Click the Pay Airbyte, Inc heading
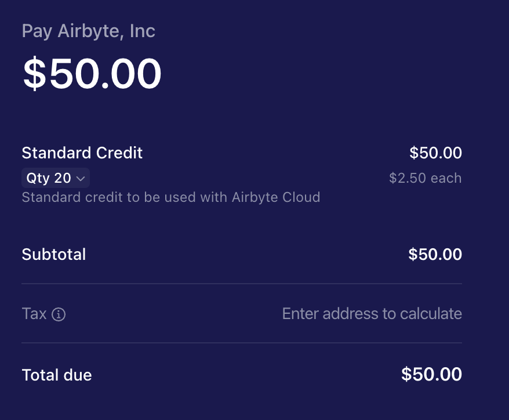Image resolution: width=509 pixels, height=420 pixels. (x=88, y=31)
